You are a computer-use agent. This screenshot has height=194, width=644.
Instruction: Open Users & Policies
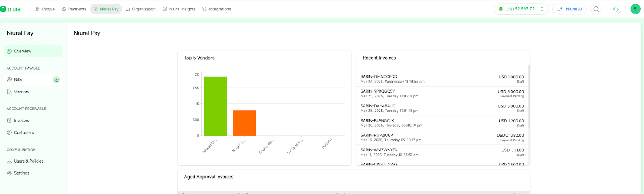tap(33, 161)
